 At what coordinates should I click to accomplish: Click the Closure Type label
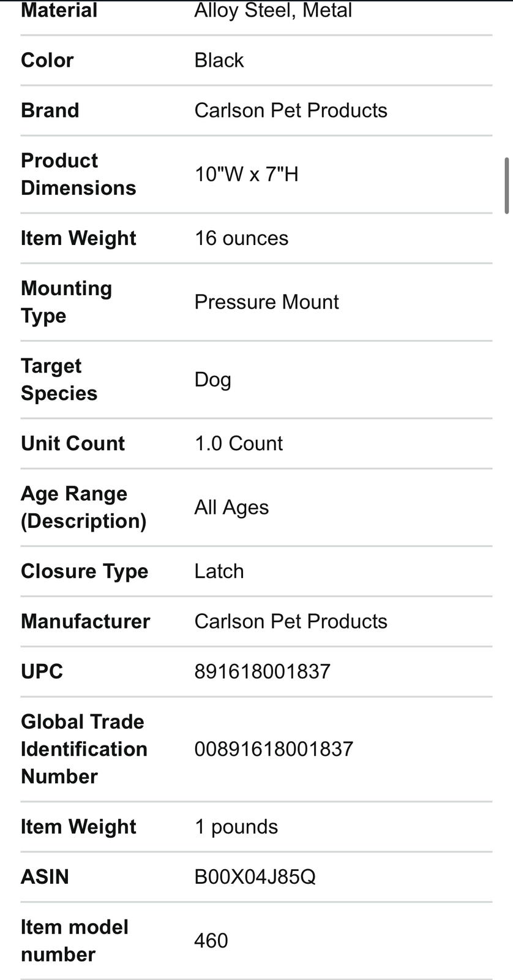(x=84, y=571)
